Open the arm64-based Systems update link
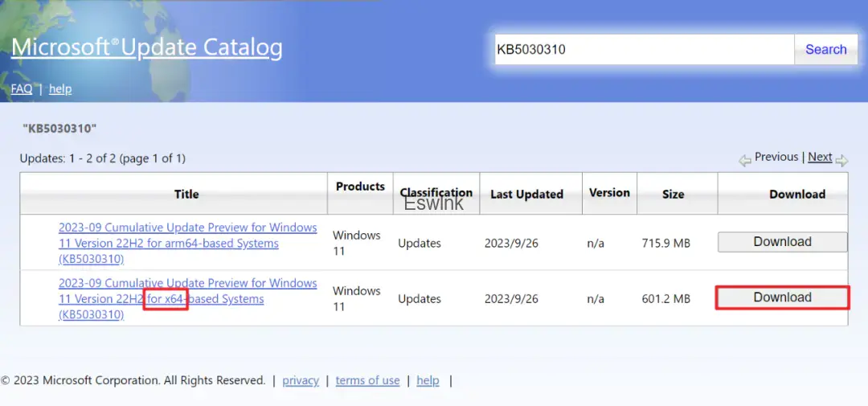 [x=187, y=243]
